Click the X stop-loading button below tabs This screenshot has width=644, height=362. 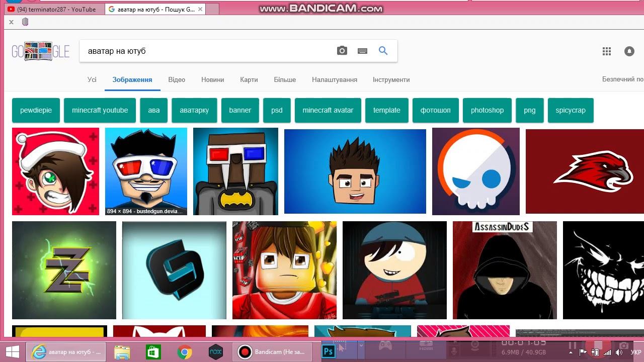[x=11, y=22]
